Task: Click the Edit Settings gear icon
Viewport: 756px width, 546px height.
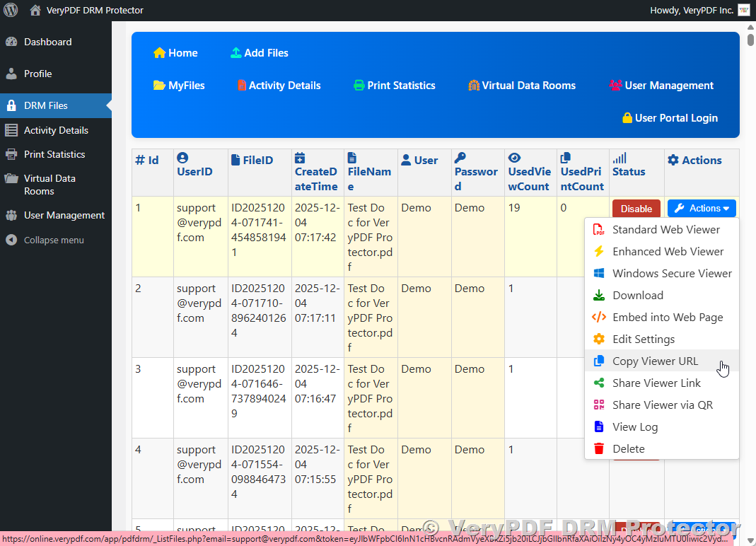Action: [599, 339]
